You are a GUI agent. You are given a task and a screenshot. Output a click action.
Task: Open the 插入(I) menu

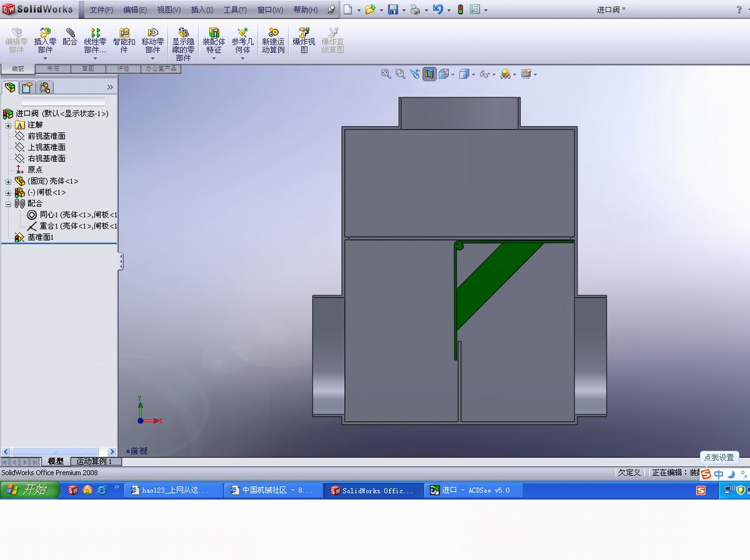(202, 10)
